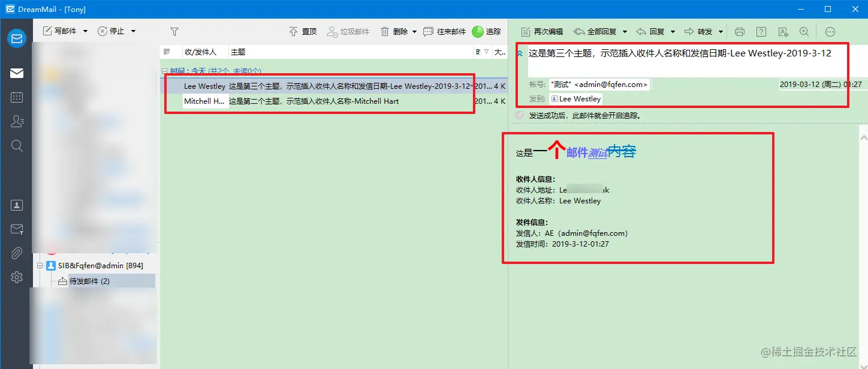This screenshot has width=868, height=369.
Task: Click the send/receive envelope icon in sidebar
Action: tap(17, 229)
